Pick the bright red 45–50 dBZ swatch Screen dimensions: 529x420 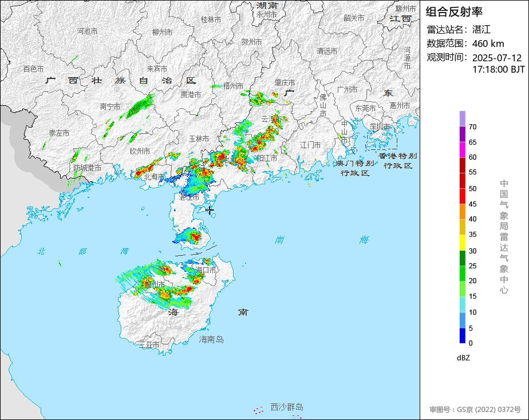click(462, 196)
